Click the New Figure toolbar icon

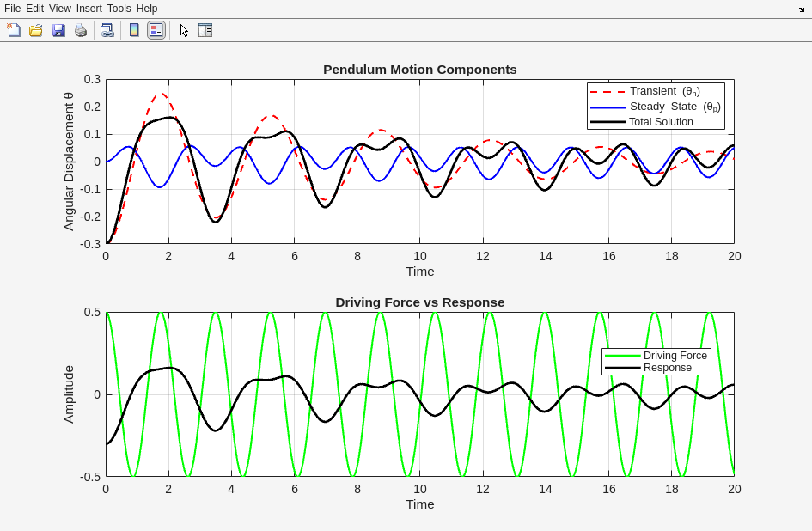click(14, 30)
